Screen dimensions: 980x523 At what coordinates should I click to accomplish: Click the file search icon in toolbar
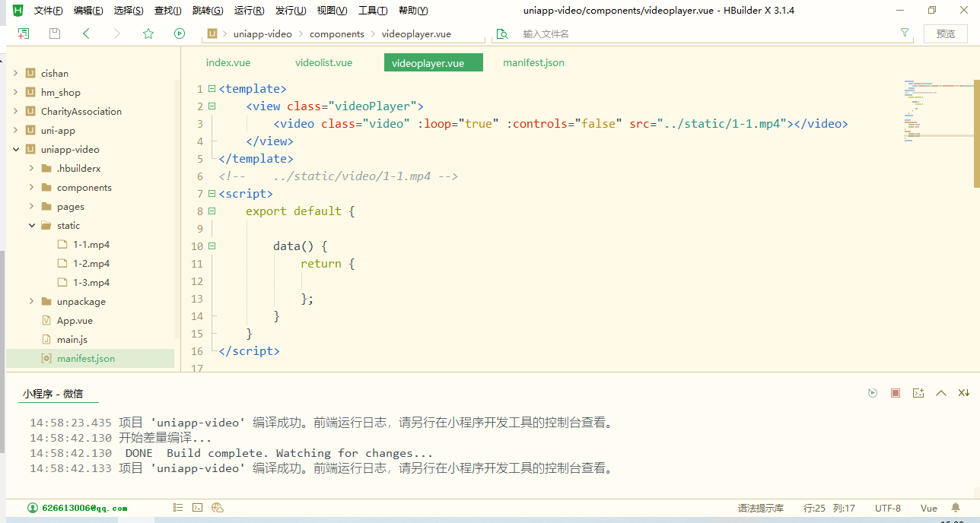(x=501, y=33)
